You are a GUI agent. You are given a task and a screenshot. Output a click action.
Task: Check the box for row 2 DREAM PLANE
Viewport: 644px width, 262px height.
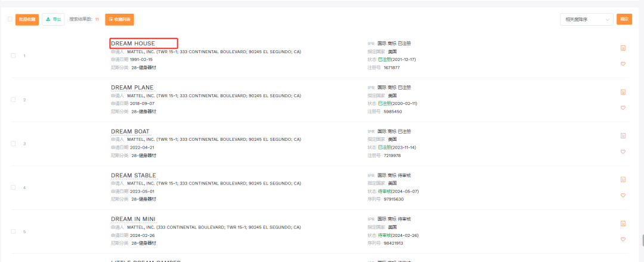pyautogui.click(x=13, y=100)
